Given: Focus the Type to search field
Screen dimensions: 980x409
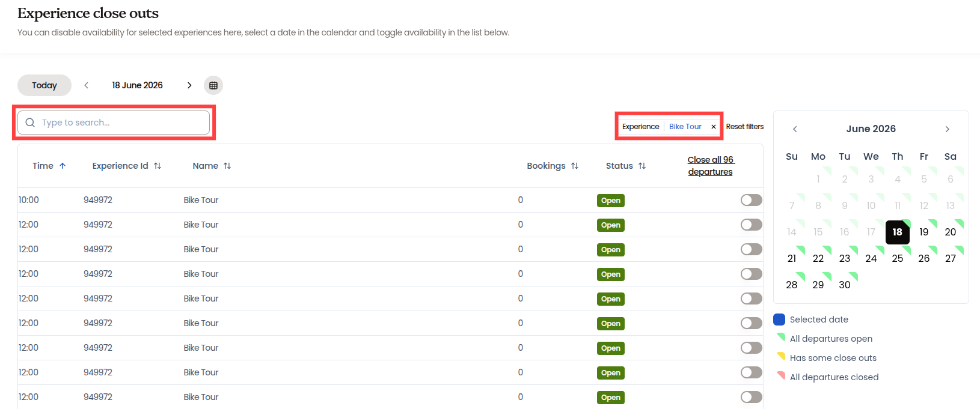Looking at the screenshot, I should pos(114,123).
